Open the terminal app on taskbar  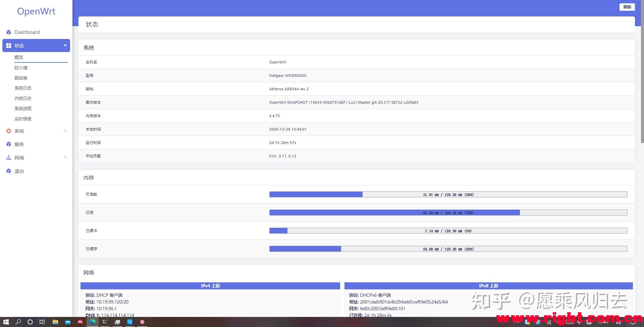click(105, 322)
